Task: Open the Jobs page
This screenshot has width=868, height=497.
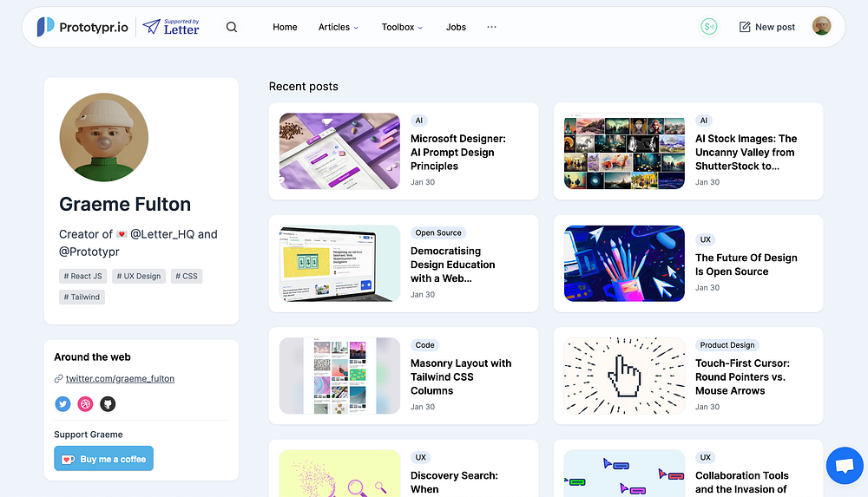Action: coord(456,27)
